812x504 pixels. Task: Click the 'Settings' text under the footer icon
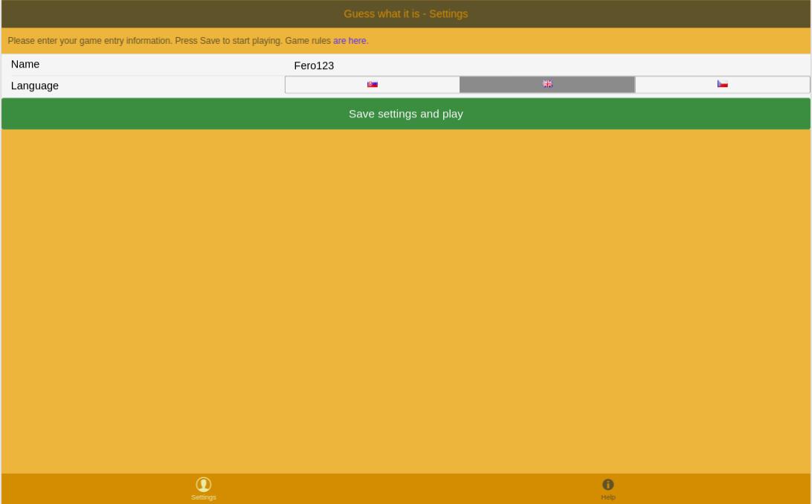click(204, 497)
